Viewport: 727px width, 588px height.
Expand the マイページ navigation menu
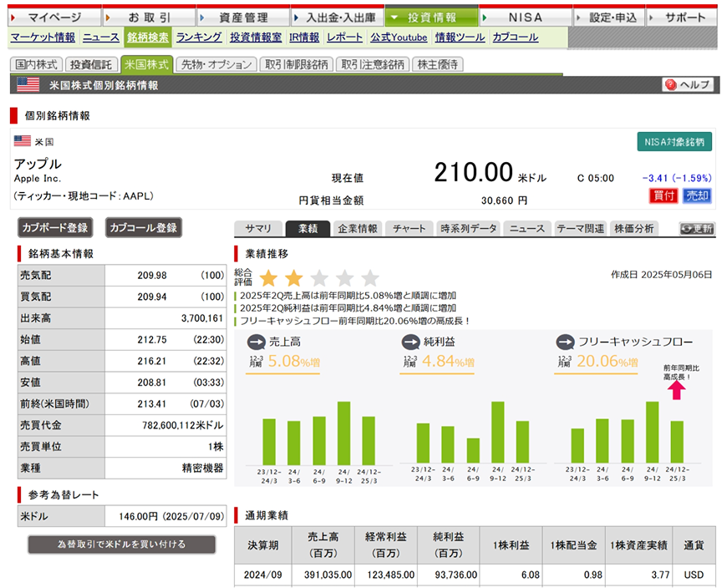point(54,17)
